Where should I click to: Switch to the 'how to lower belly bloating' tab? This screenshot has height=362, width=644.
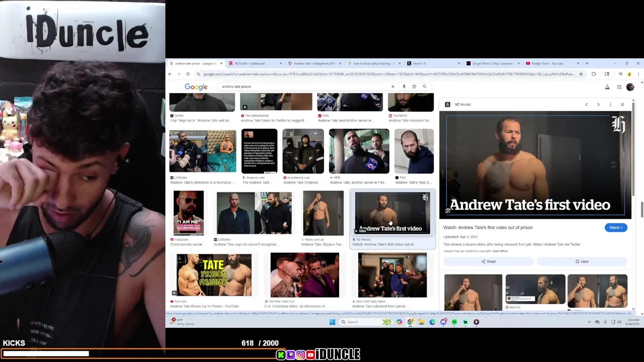[374, 63]
